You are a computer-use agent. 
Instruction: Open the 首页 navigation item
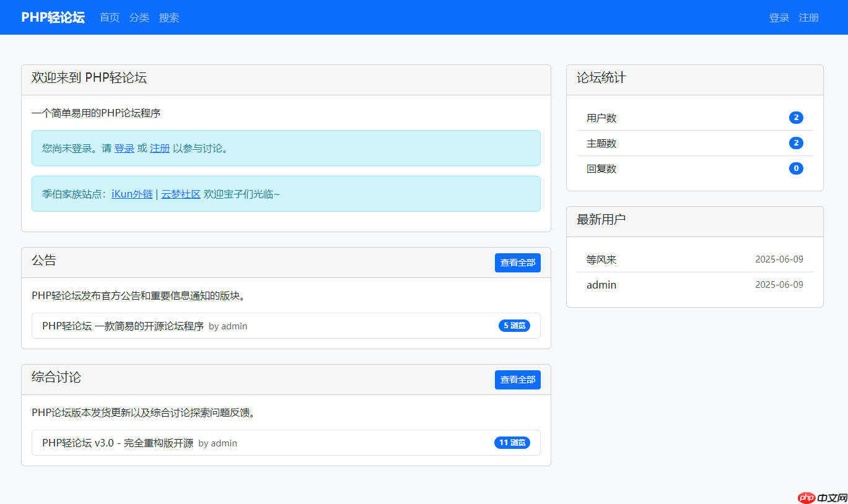click(109, 17)
